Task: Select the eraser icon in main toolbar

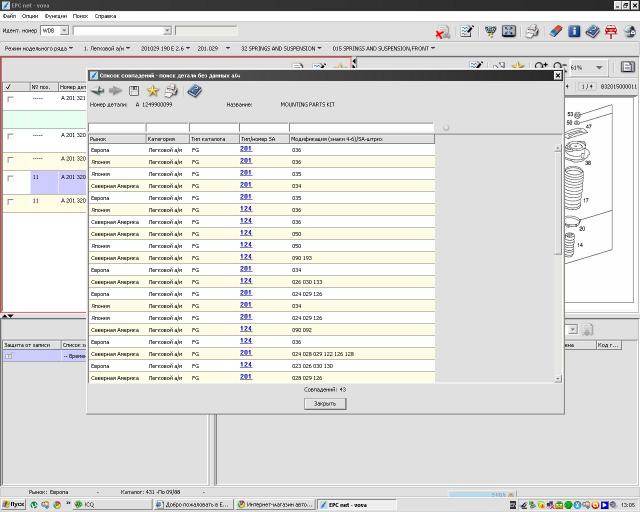Action: pos(555,31)
